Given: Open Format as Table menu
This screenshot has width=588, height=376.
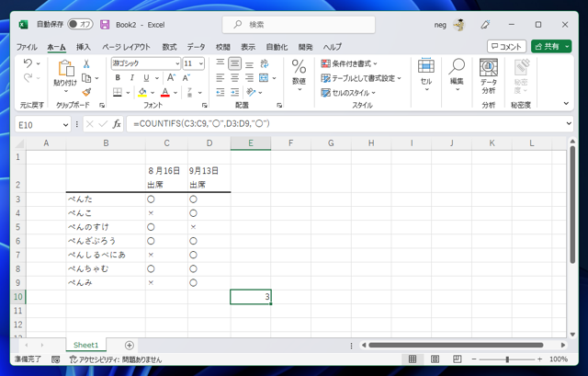Looking at the screenshot, I should [361, 78].
